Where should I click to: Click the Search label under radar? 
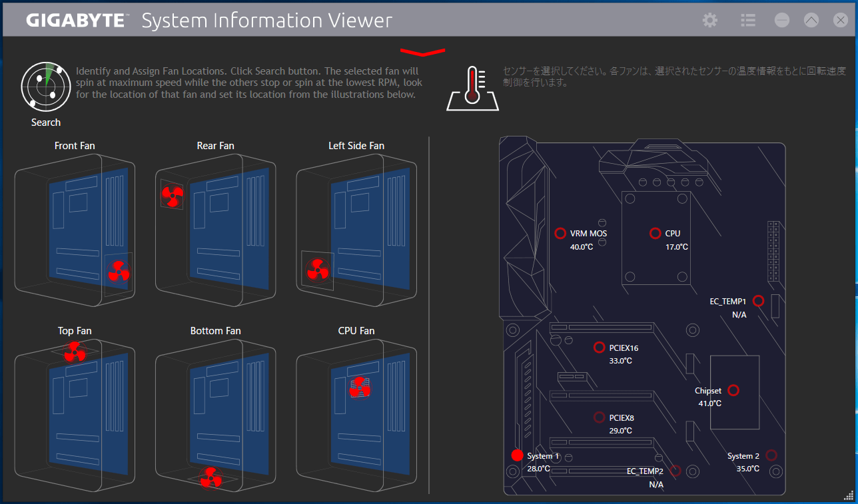coord(46,123)
